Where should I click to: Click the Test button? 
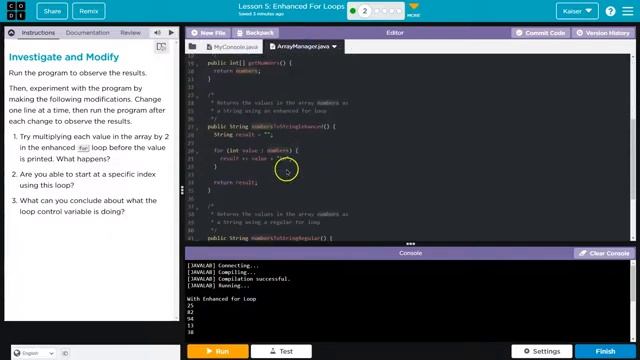pos(281,351)
